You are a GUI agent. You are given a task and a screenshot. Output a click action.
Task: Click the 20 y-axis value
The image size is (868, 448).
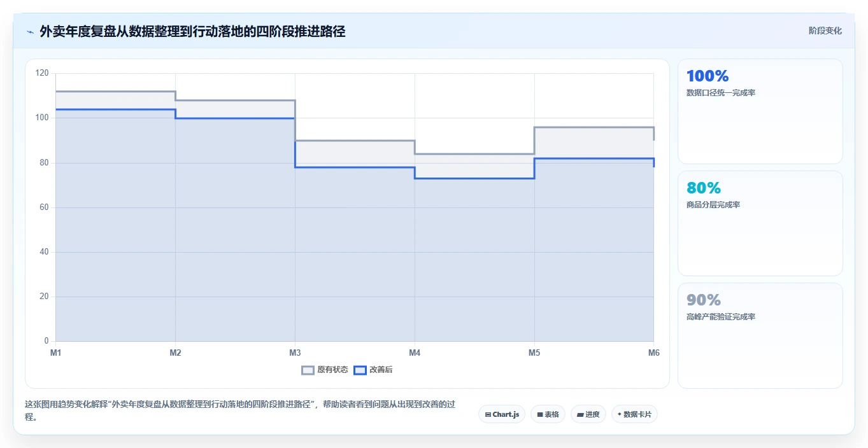click(x=44, y=297)
